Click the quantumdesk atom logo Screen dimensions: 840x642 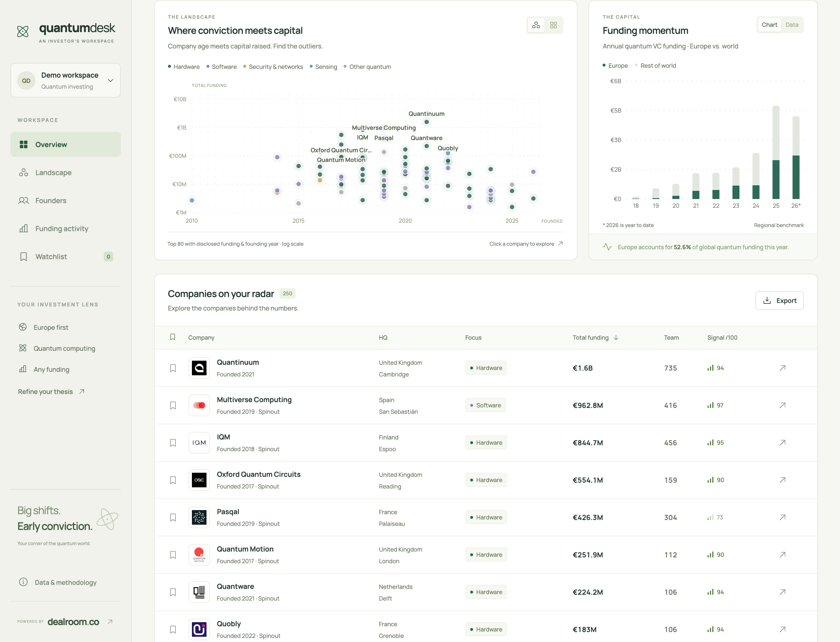[23, 31]
